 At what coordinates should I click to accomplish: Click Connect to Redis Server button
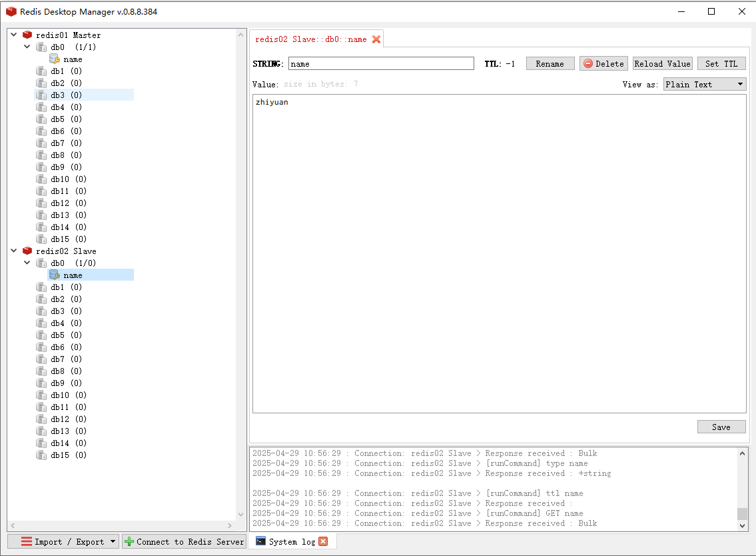tap(185, 541)
